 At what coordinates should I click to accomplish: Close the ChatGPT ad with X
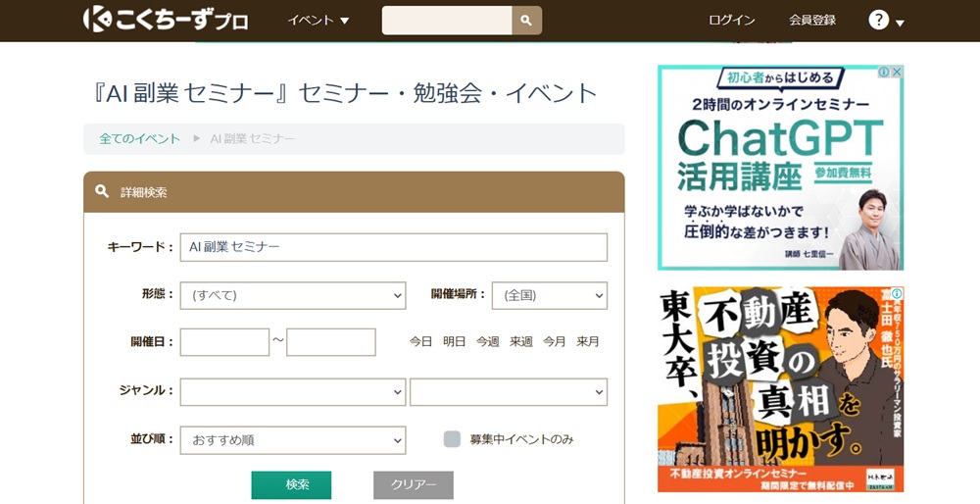pyautogui.click(x=897, y=72)
